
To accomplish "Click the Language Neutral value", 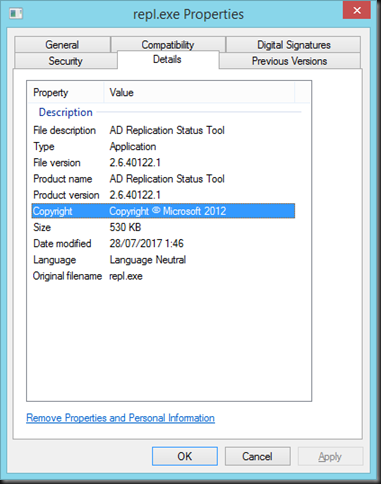I will point(148,260).
